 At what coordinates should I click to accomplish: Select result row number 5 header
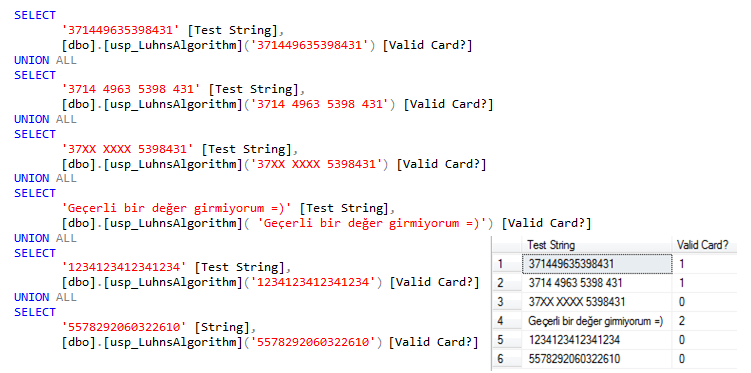[507, 340]
